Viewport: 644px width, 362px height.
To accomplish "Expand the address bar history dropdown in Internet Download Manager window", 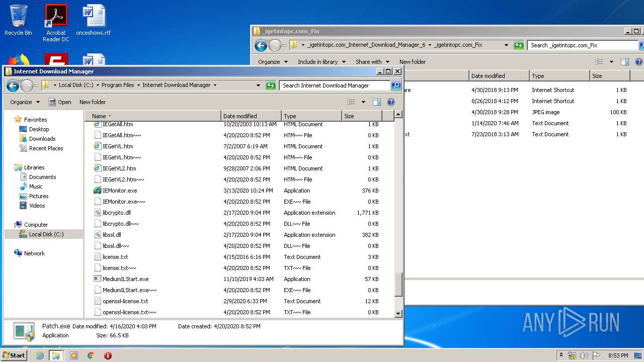I will pyautogui.click(x=258, y=85).
